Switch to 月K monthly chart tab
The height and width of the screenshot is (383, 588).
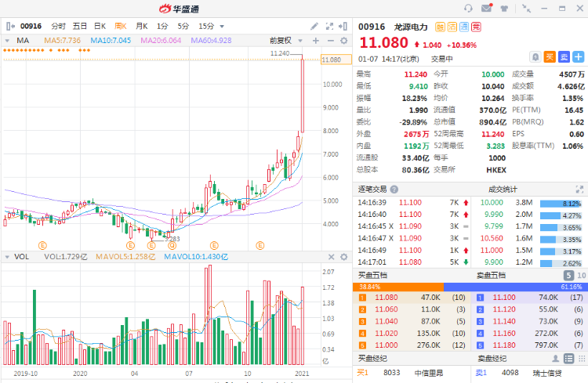pyautogui.click(x=141, y=26)
